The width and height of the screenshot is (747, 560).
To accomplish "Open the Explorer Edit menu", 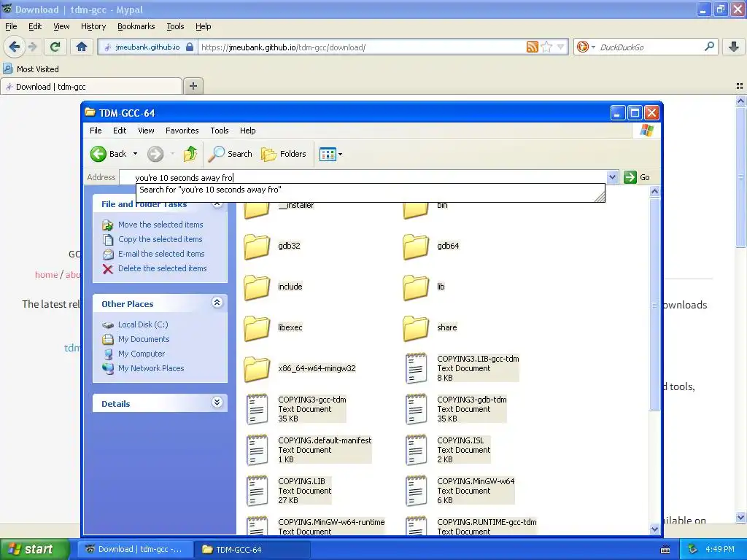I will coord(120,131).
